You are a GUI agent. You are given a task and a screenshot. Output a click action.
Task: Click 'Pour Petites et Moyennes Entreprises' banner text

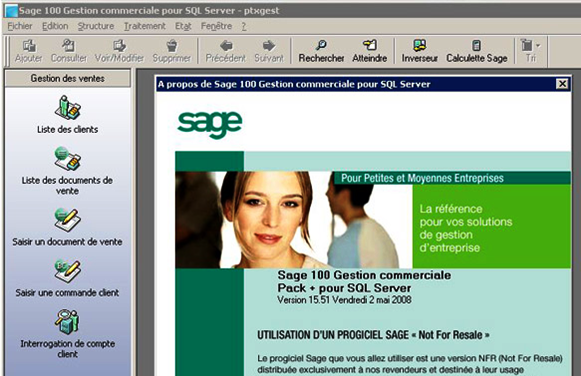click(x=422, y=178)
